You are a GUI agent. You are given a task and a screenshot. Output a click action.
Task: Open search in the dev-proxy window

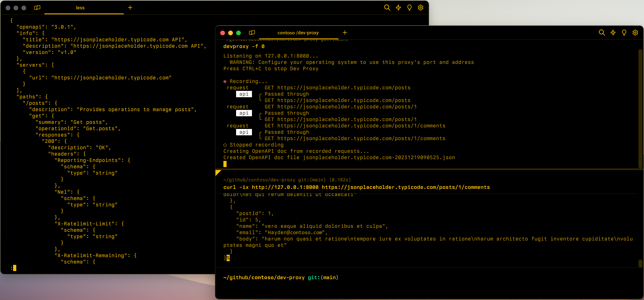pyautogui.click(x=602, y=33)
